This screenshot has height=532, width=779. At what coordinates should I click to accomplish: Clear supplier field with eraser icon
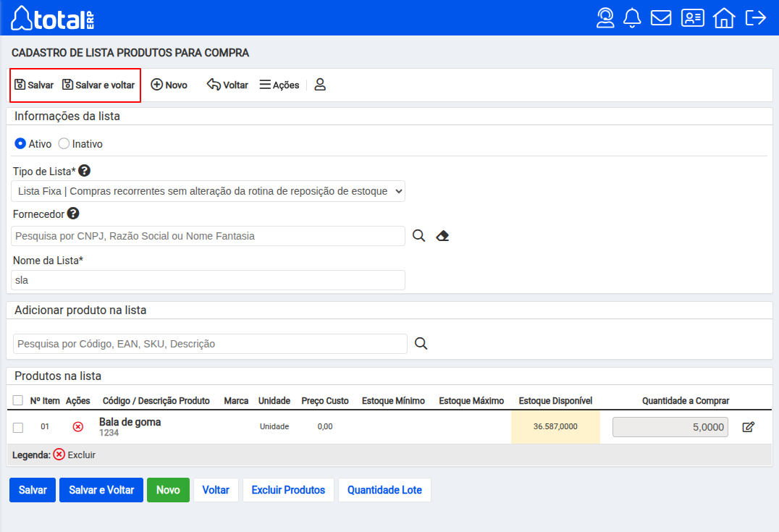442,236
